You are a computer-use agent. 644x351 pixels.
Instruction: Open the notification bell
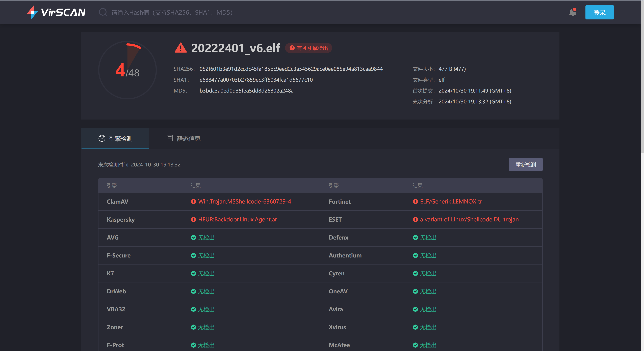573,12
